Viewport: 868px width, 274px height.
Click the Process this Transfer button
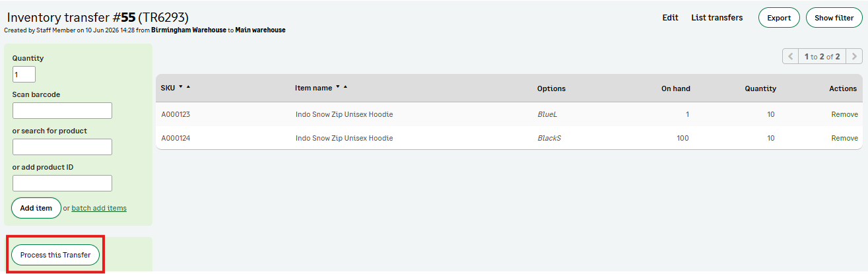point(55,255)
